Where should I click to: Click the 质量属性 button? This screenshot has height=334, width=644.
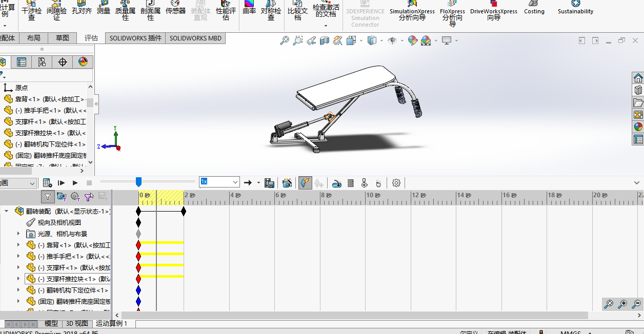click(x=125, y=10)
